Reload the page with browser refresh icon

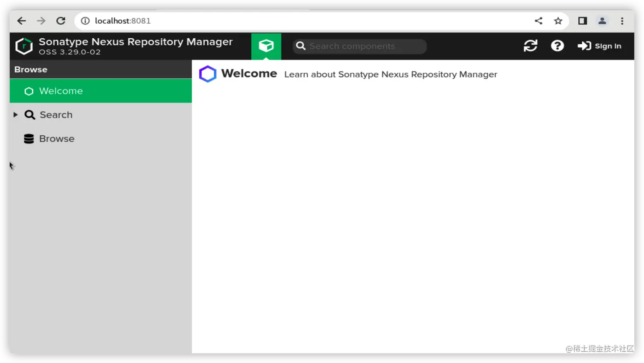click(61, 21)
